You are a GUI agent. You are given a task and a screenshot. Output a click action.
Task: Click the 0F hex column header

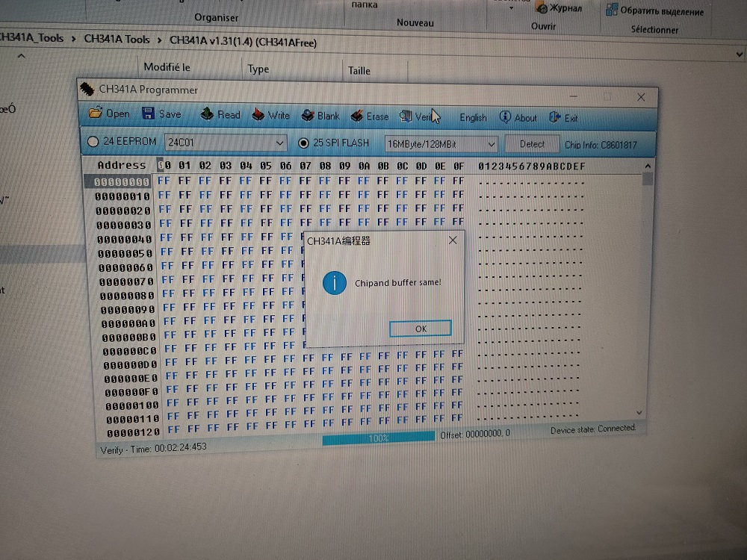click(x=459, y=167)
